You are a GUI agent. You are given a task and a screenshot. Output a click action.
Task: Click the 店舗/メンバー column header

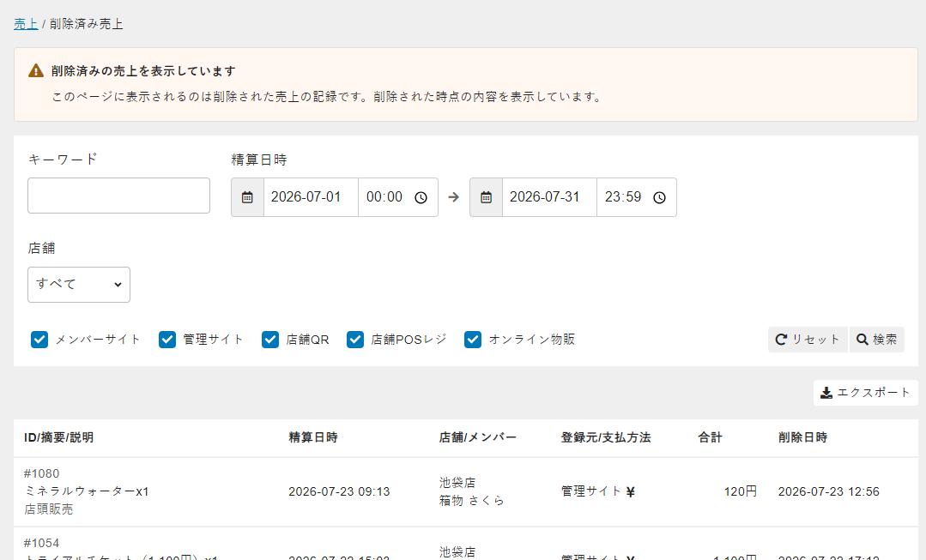(477, 437)
